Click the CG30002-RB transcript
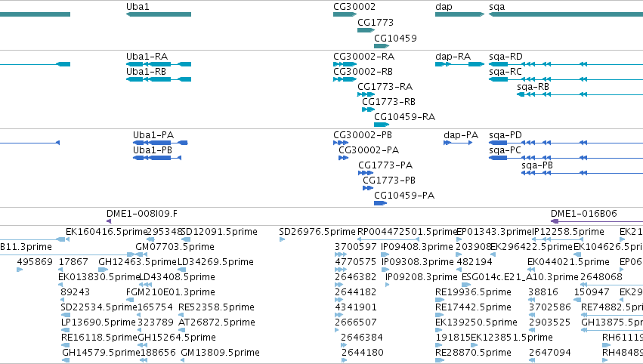Image resolution: width=643 pixels, height=364 pixels. (x=345, y=79)
